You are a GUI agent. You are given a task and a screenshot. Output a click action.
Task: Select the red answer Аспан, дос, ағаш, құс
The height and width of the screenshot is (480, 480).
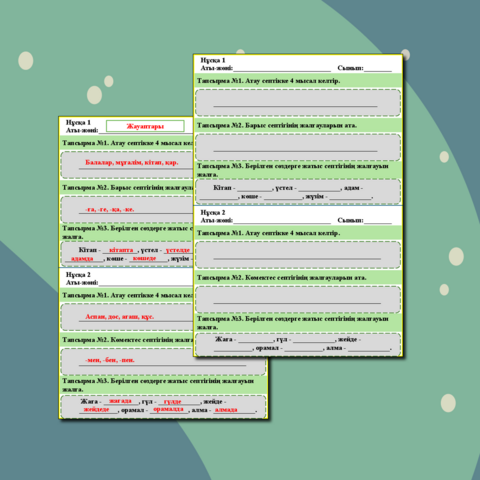click(x=120, y=316)
